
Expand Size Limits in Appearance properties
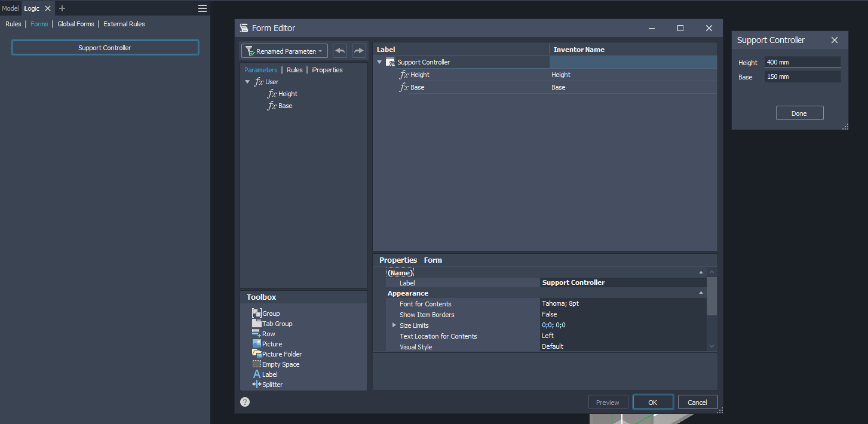pyautogui.click(x=394, y=325)
